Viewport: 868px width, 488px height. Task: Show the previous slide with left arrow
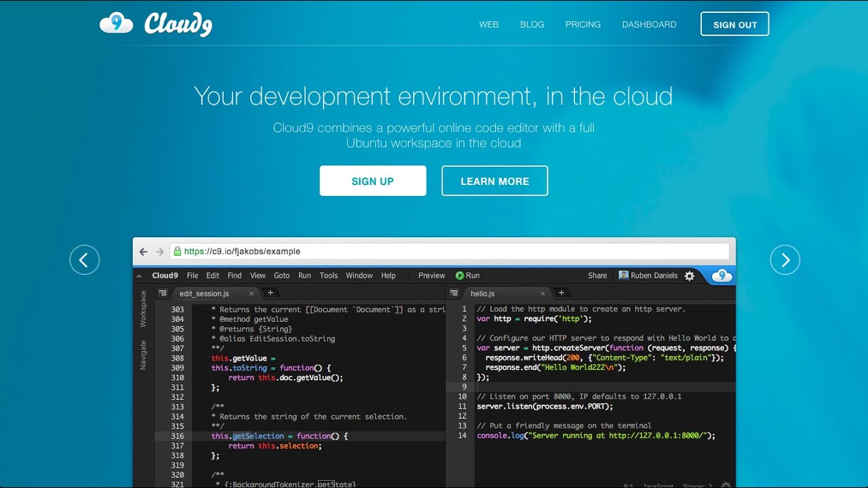(85, 260)
